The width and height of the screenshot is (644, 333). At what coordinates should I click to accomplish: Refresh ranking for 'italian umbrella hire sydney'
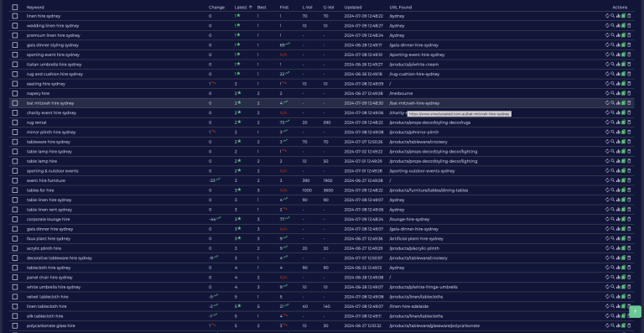[x=607, y=64]
